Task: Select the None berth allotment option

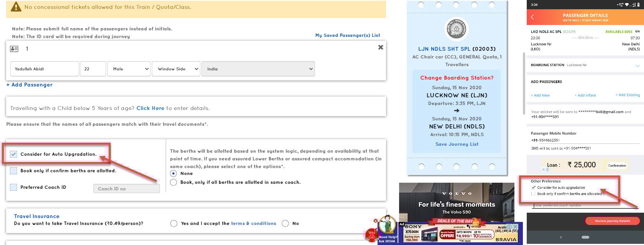Action: tap(173, 173)
